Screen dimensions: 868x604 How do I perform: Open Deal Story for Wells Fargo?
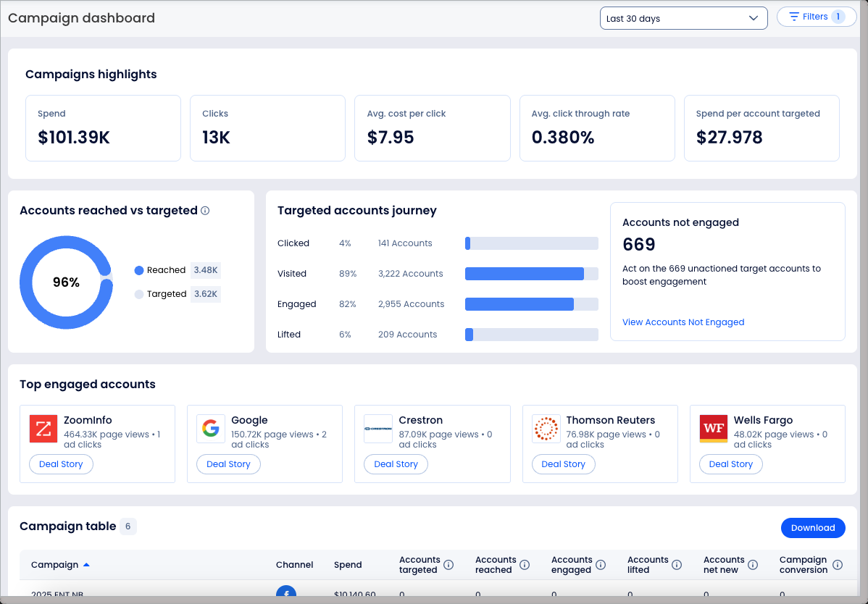click(x=731, y=464)
